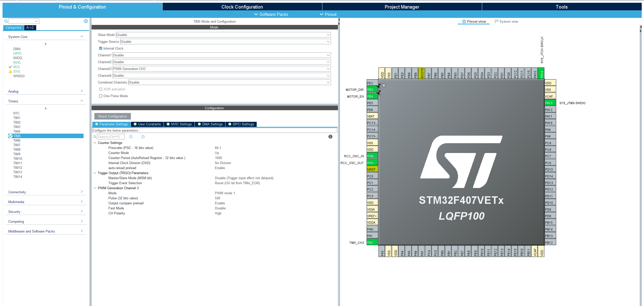
Task: Click the info icon in parameter settings
Action: [x=330, y=137]
